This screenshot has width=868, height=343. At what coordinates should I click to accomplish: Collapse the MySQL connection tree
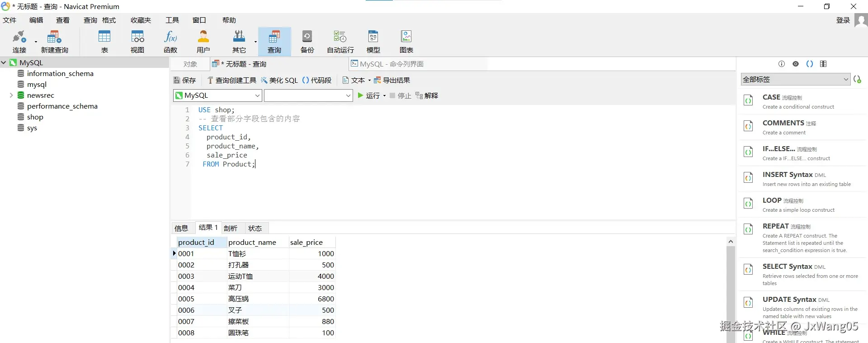(x=4, y=62)
